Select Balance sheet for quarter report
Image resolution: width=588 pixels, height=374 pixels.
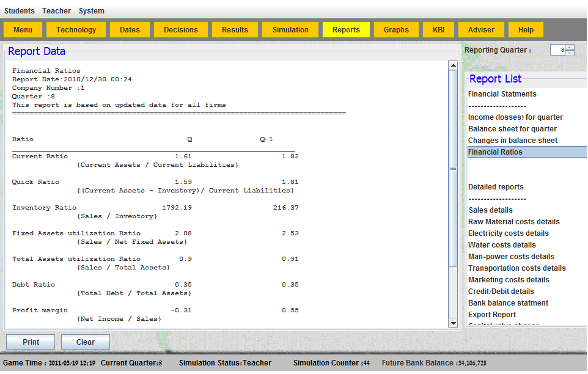tap(512, 129)
